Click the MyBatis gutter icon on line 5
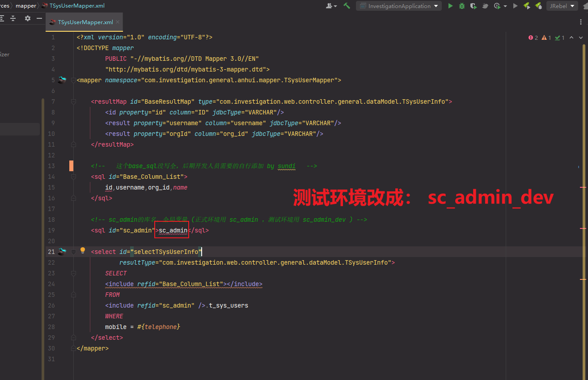 click(x=62, y=80)
